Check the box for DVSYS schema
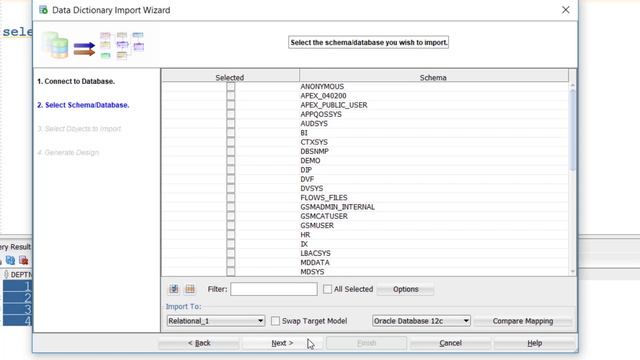This screenshot has width=640, height=360. pos(231,188)
